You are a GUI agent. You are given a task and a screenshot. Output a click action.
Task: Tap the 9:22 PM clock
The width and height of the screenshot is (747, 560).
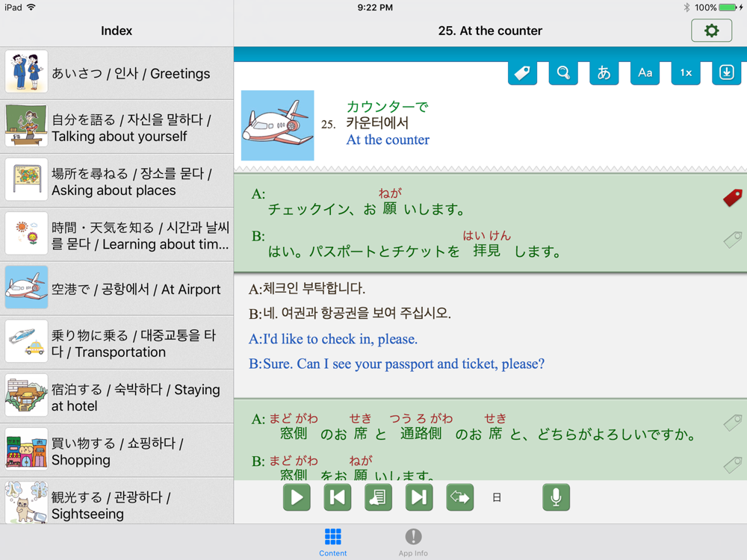375,7
